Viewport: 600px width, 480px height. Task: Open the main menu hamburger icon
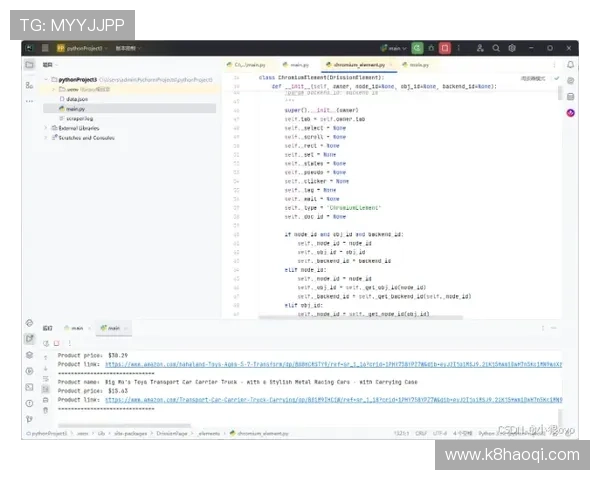click(x=45, y=48)
